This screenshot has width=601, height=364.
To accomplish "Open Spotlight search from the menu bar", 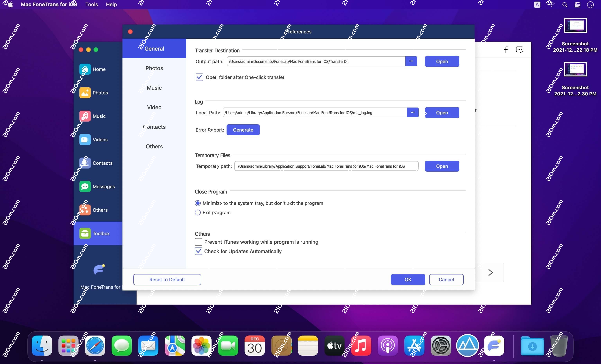I will tap(564, 4).
